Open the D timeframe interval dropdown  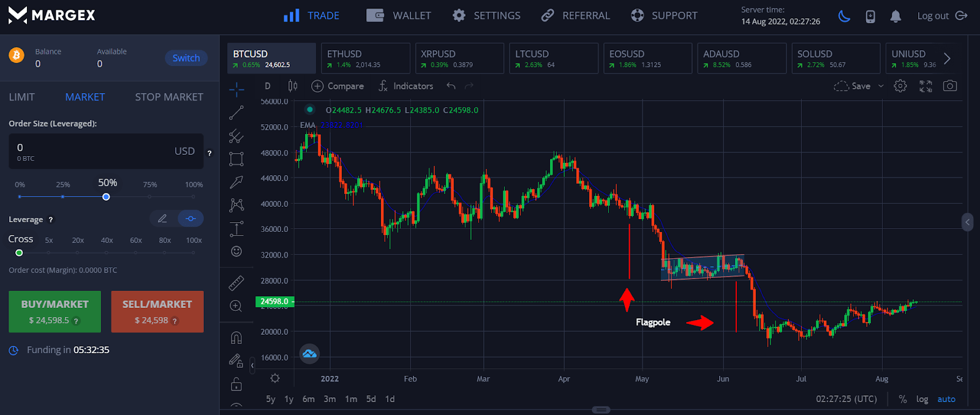click(x=268, y=86)
